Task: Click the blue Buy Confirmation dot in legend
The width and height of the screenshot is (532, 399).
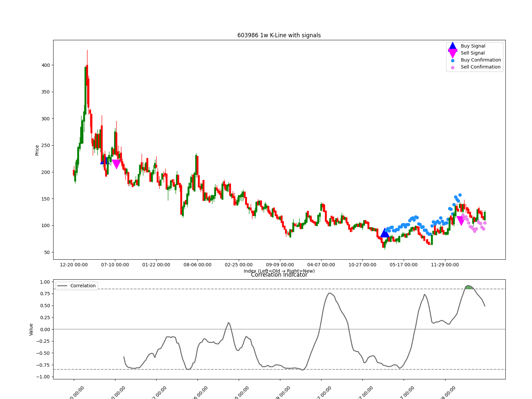Action: [453, 61]
